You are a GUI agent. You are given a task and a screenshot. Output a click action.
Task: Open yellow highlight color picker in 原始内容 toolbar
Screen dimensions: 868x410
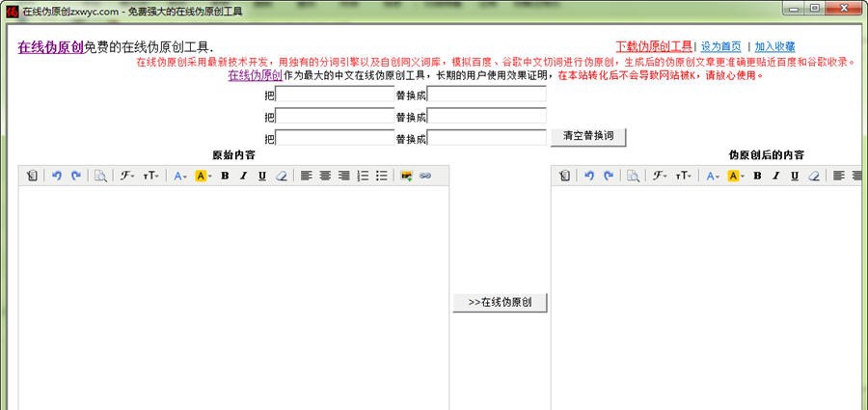coord(203,176)
